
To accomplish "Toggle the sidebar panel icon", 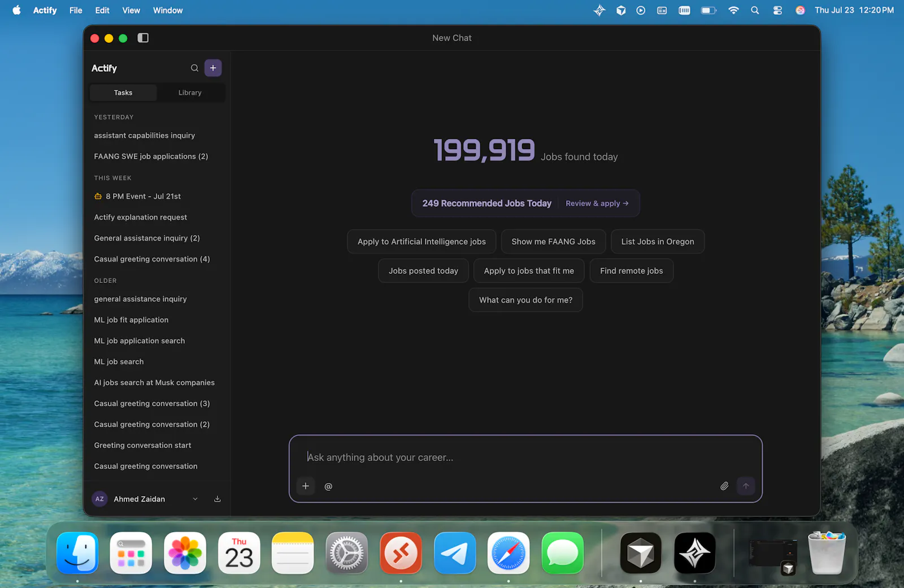I will point(143,38).
